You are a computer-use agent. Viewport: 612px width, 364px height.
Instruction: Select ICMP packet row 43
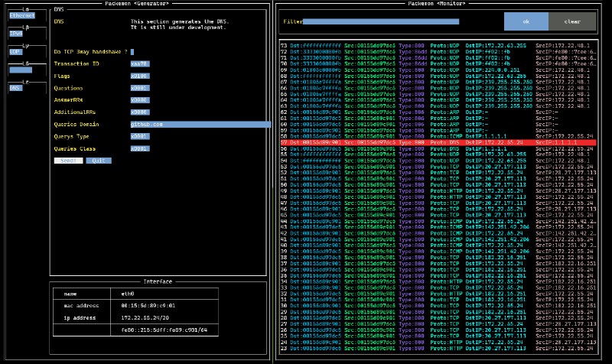(438, 227)
